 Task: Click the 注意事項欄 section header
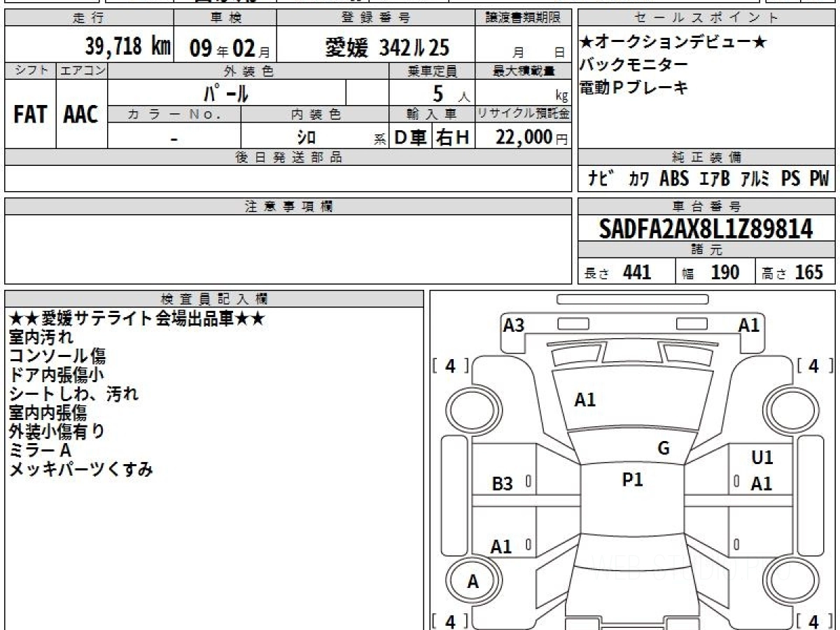click(288, 206)
